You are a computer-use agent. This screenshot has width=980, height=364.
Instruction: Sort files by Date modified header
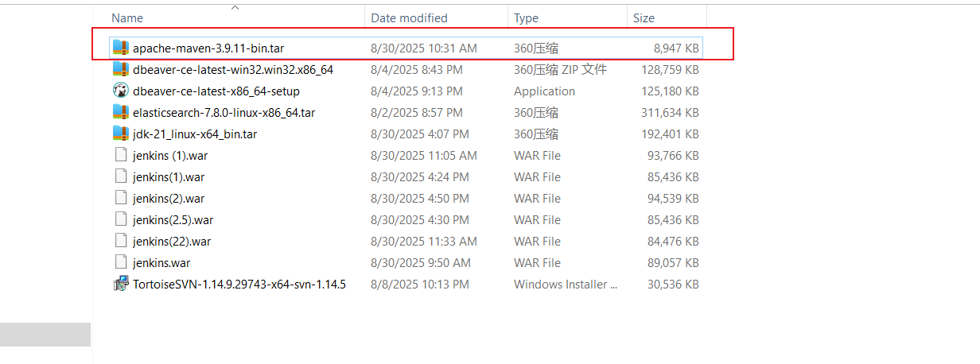pos(409,17)
